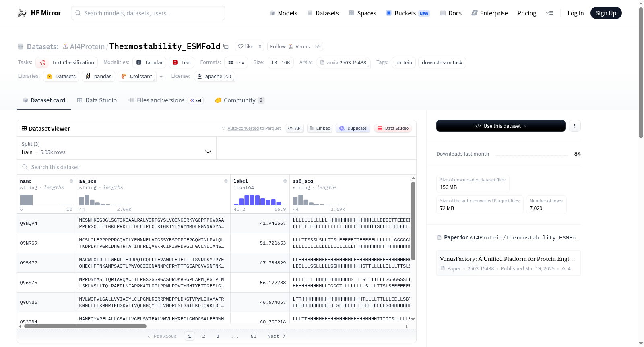
Task: Go to the Next page of rows
Action: pyautogui.click(x=277, y=336)
